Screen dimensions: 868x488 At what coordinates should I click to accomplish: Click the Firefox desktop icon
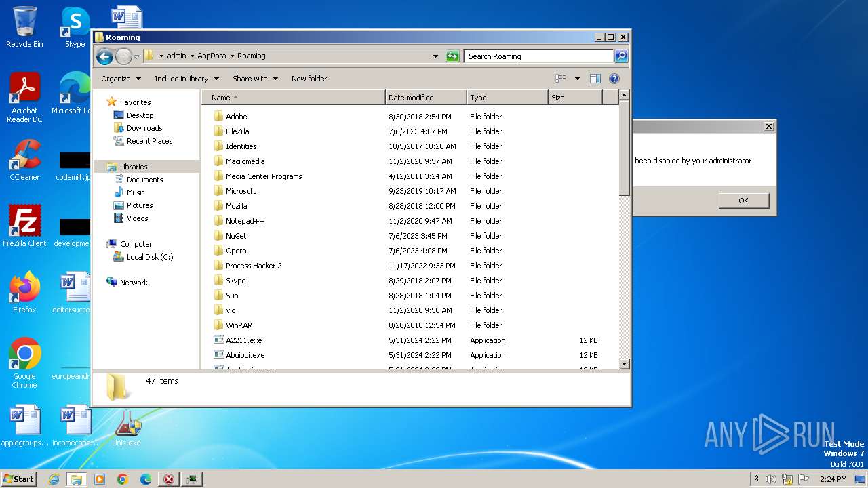point(24,293)
